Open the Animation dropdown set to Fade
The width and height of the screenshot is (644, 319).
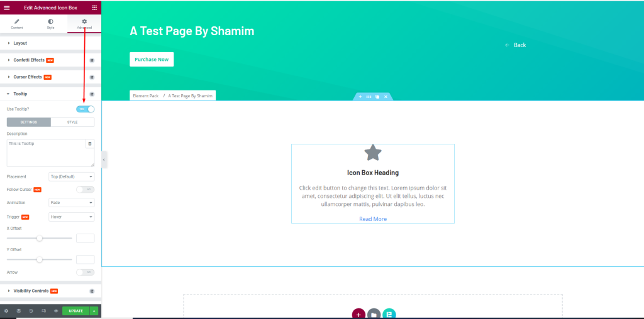pyautogui.click(x=71, y=203)
